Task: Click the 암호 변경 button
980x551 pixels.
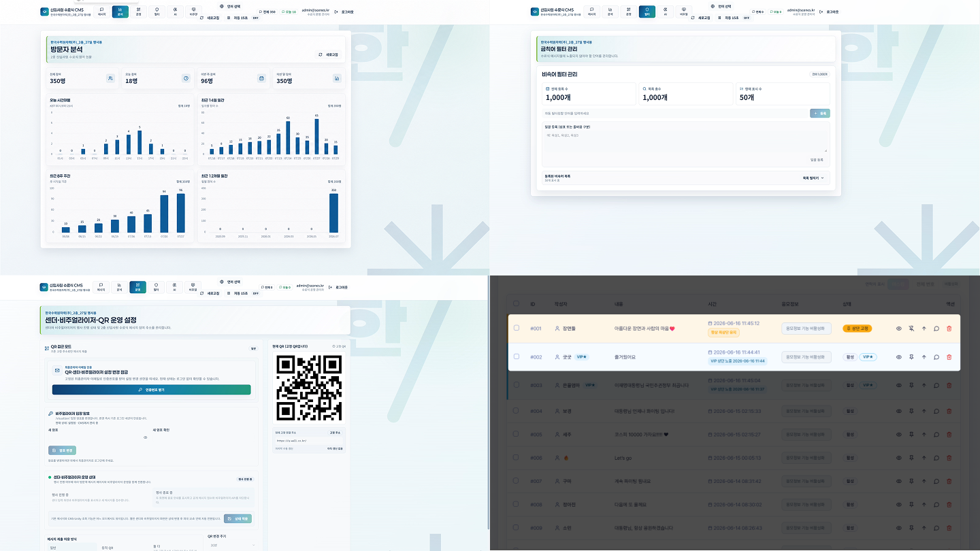Action: tap(62, 450)
